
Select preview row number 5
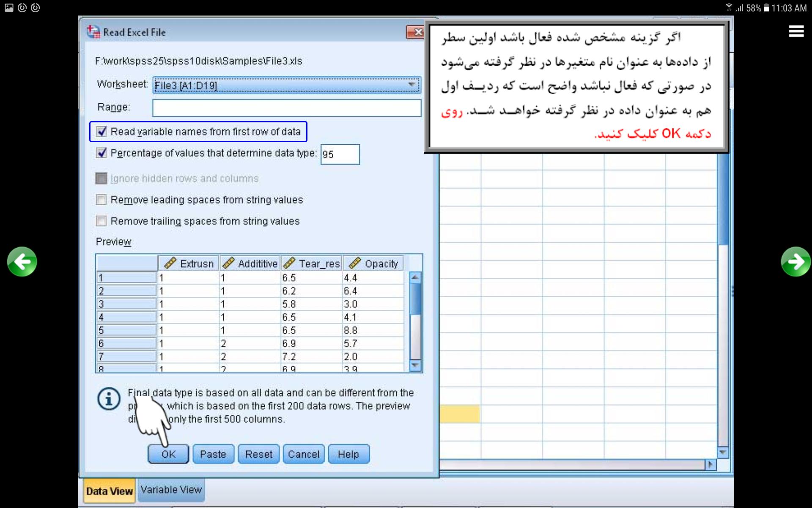pos(126,330)
